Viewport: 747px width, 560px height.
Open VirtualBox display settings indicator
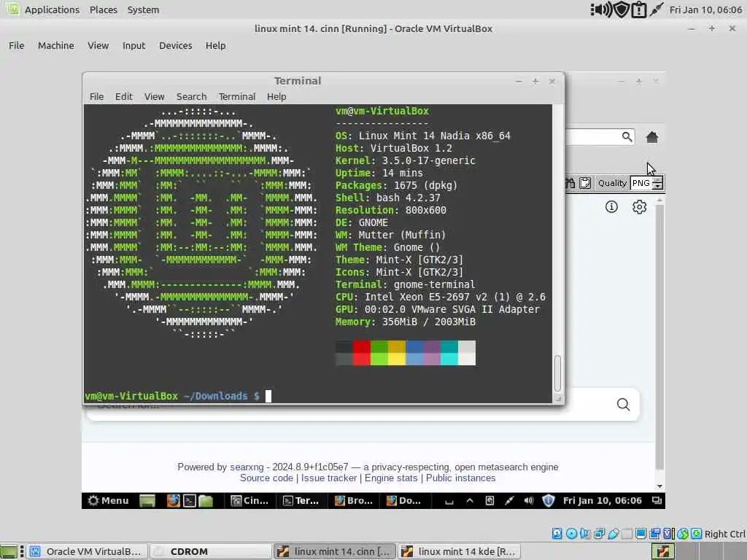coord(640,534)
